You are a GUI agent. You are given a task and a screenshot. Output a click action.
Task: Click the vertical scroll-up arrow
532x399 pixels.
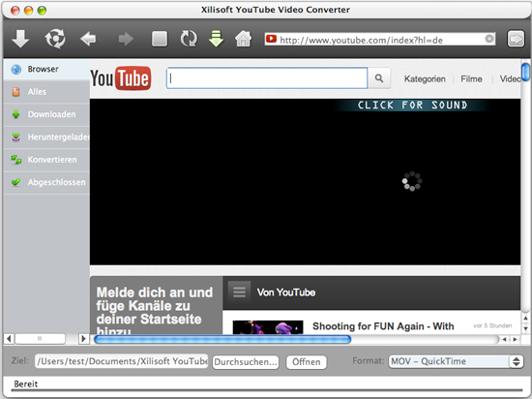(x=525, y=319)
